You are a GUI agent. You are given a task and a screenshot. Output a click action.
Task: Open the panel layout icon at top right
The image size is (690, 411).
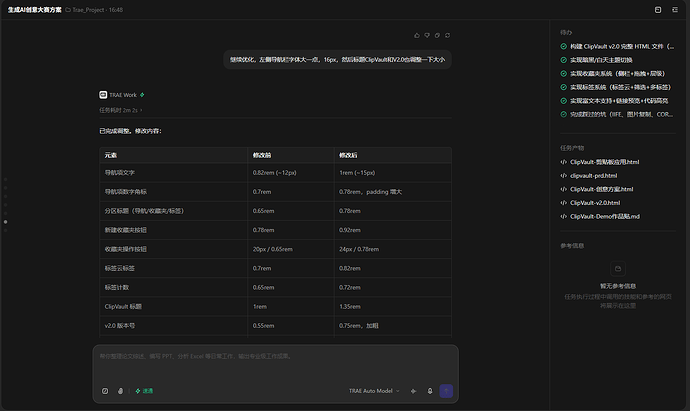tap(658, 10)
